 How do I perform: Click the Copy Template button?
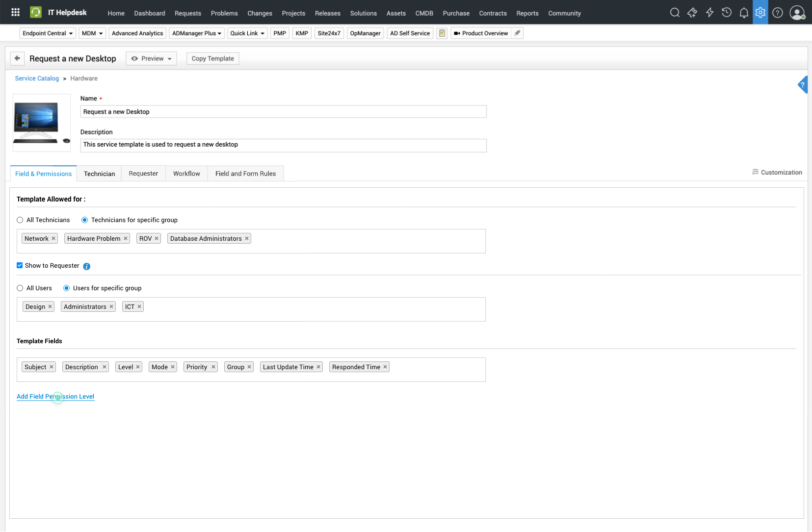coord(212,58)
